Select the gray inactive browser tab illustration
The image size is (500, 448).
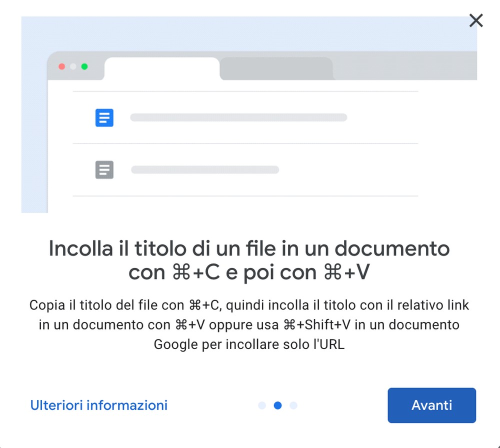click(x=276, y=69)
